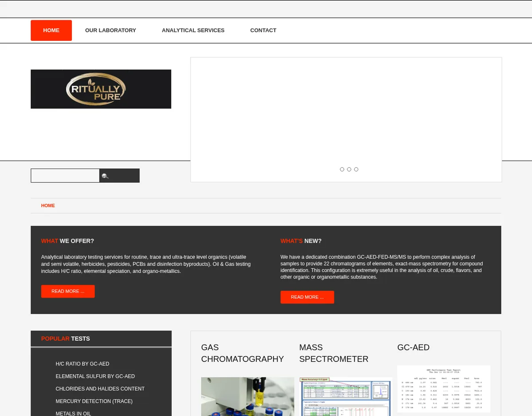Focus the search input field

point(65,176)
